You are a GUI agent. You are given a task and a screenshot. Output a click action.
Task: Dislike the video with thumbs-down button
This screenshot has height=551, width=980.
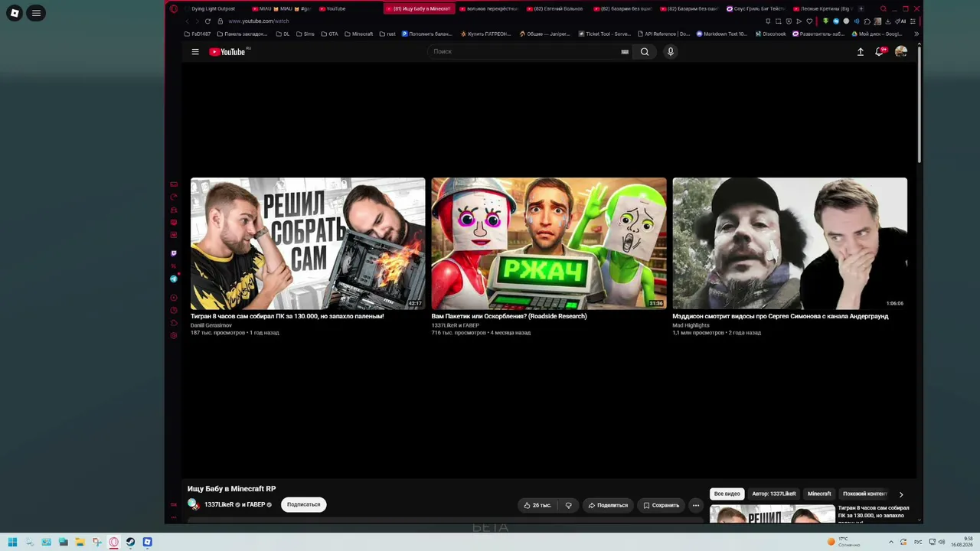click(x=569, y=506)
